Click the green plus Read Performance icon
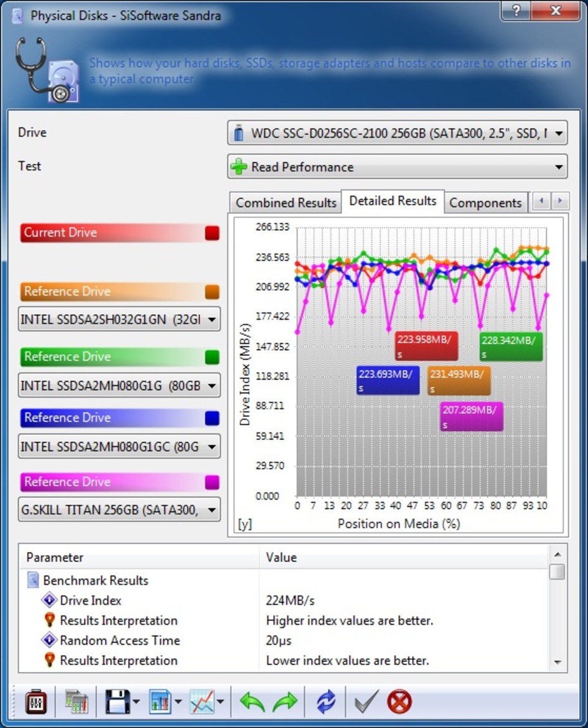Viewport: 588px width, 728px height. (x=239, y=167)
